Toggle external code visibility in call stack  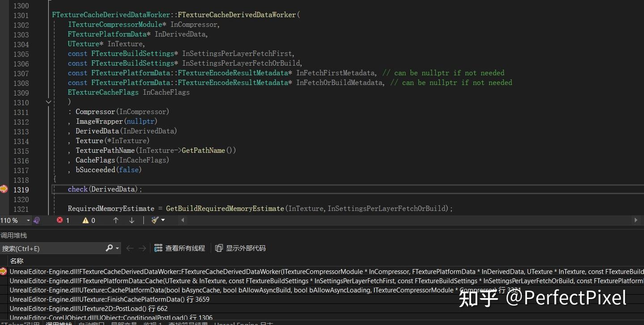[240, 248]
